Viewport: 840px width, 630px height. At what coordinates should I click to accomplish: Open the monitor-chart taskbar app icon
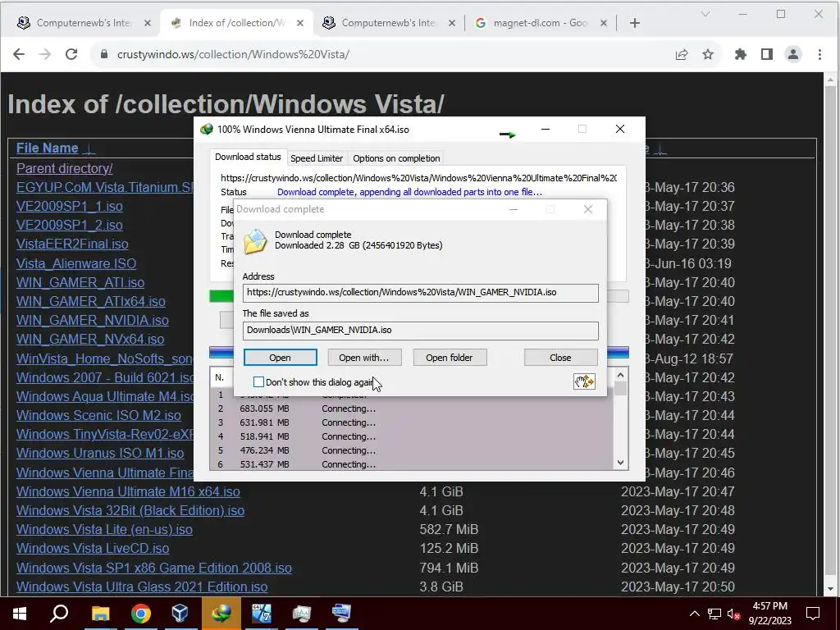pyautogui.click(x=302, y=614)
